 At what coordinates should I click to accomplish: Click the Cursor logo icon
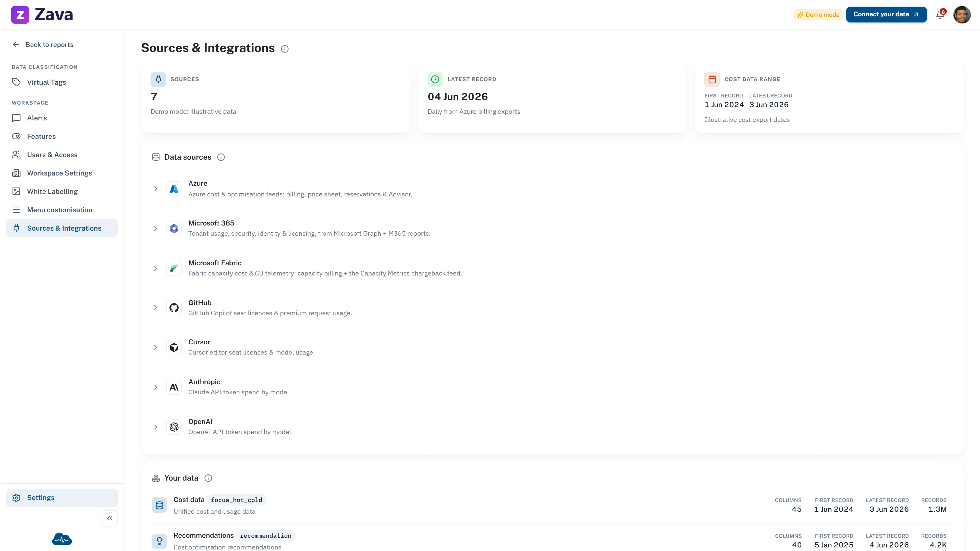pos(174,347)
